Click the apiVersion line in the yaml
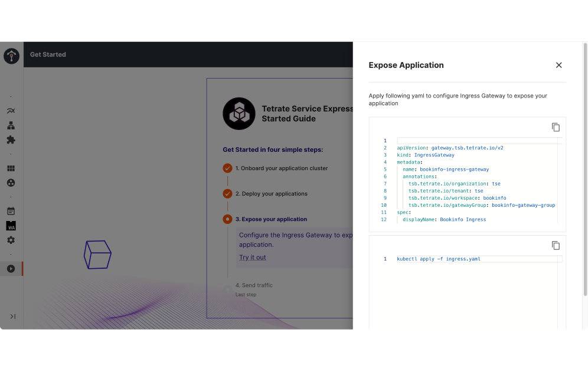Image resolution: width=588 pixels, height=371 pixels. 450,148
